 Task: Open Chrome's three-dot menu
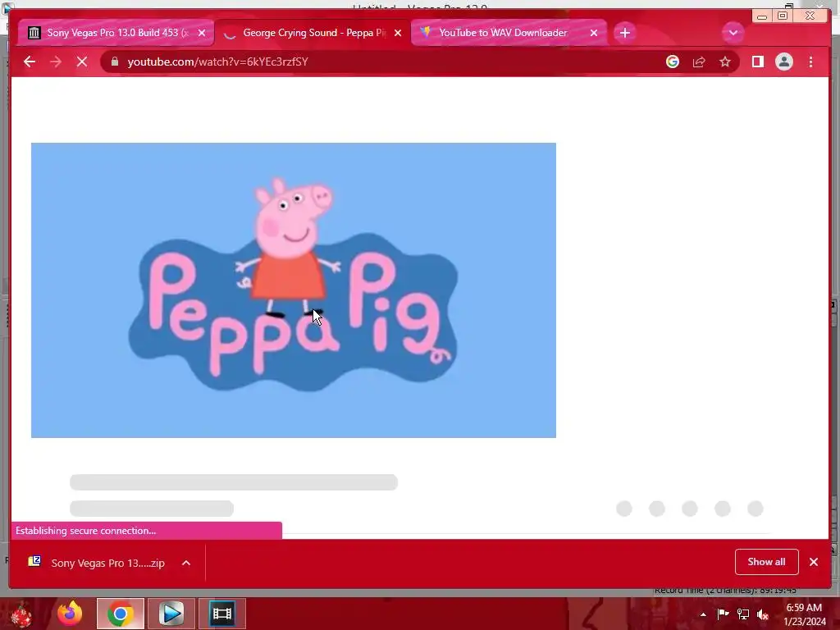click(810, 62)
